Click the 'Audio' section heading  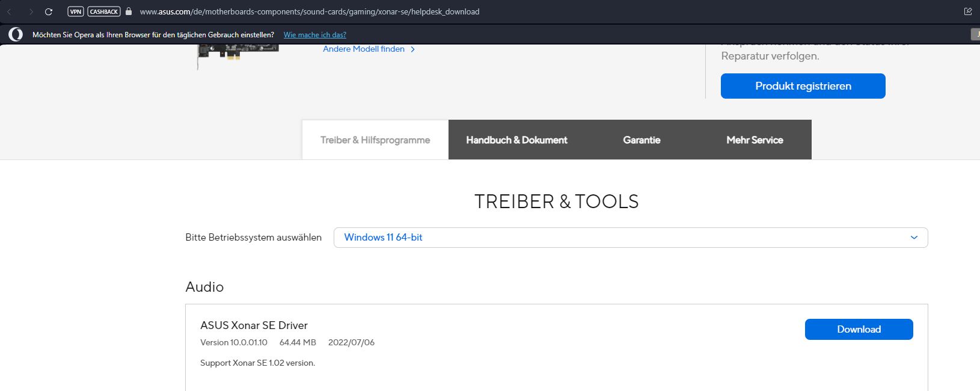pyautogui.click(x=204, y=287)
